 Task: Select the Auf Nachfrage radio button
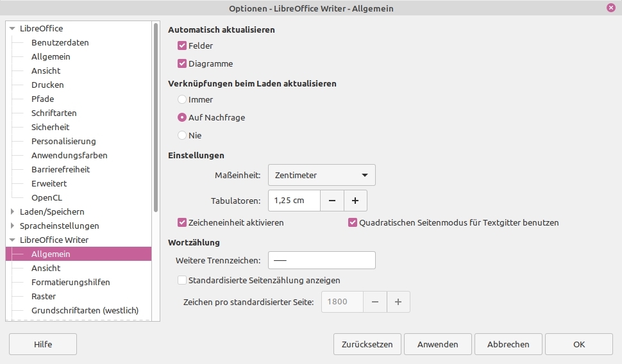pyautogui.click(x=182, y=117)
